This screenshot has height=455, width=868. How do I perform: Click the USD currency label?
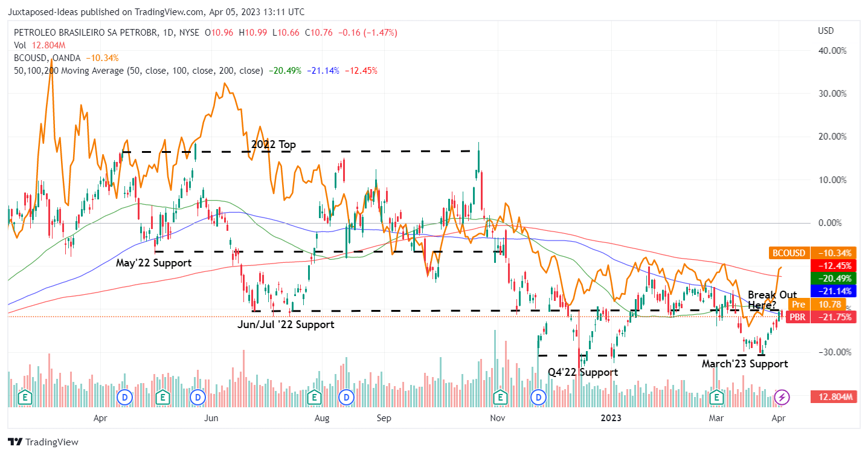(826, 31)
